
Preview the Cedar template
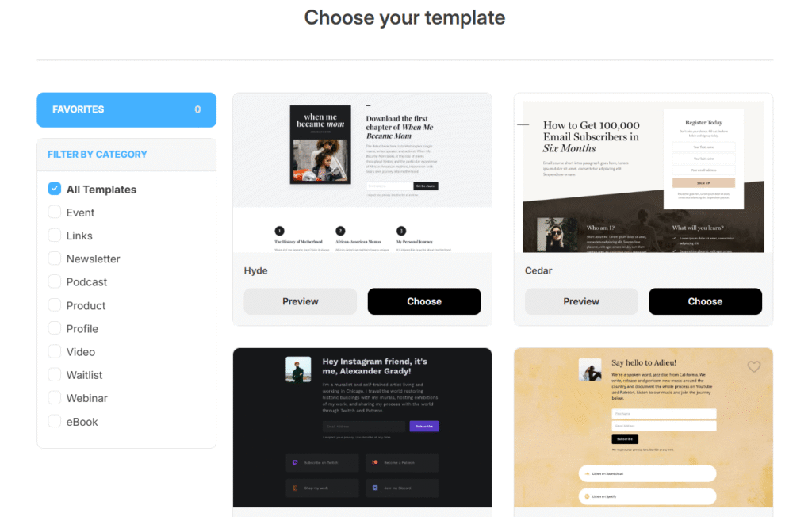point(581,301)
